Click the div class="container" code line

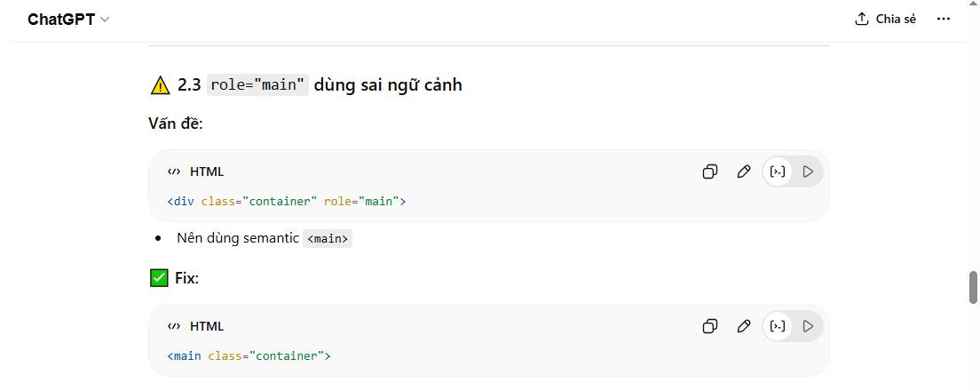pos(286,201)
